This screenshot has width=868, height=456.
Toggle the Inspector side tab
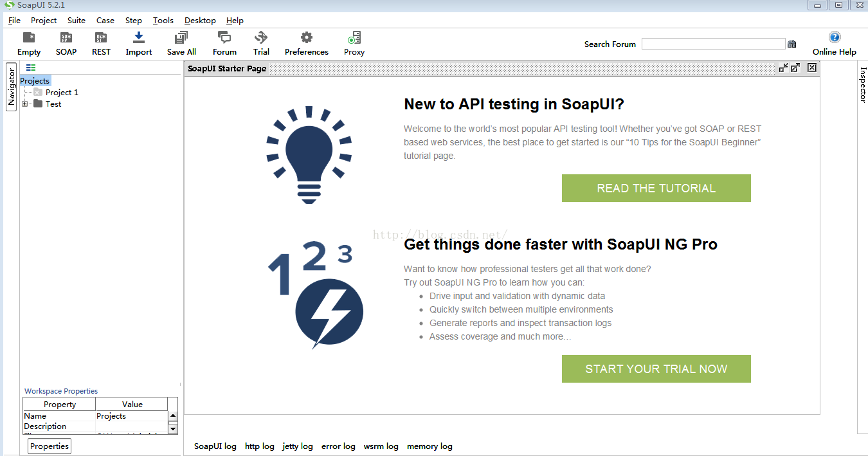point(863,84)
